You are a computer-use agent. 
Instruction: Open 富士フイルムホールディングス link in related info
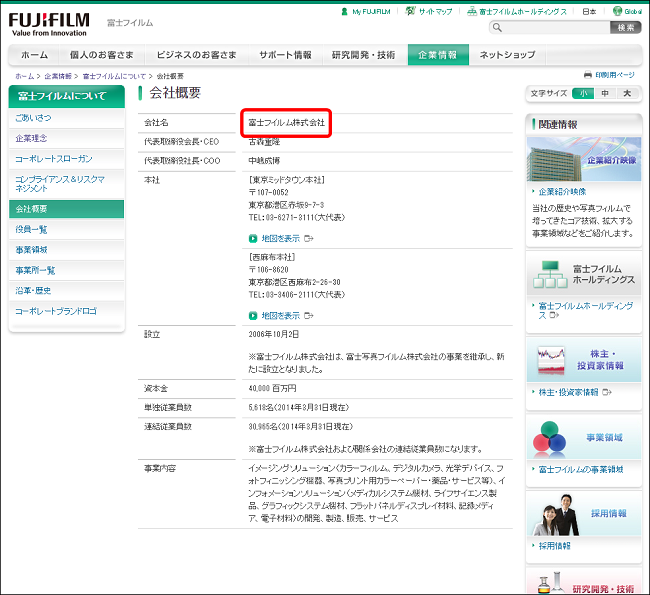point(585,311)
